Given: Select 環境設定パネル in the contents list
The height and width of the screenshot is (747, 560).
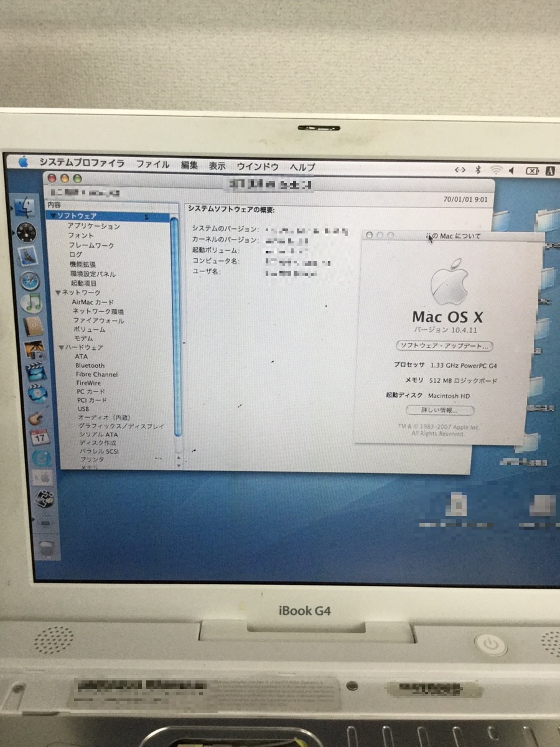Looking at the screenshot, I should coord(93,274).
